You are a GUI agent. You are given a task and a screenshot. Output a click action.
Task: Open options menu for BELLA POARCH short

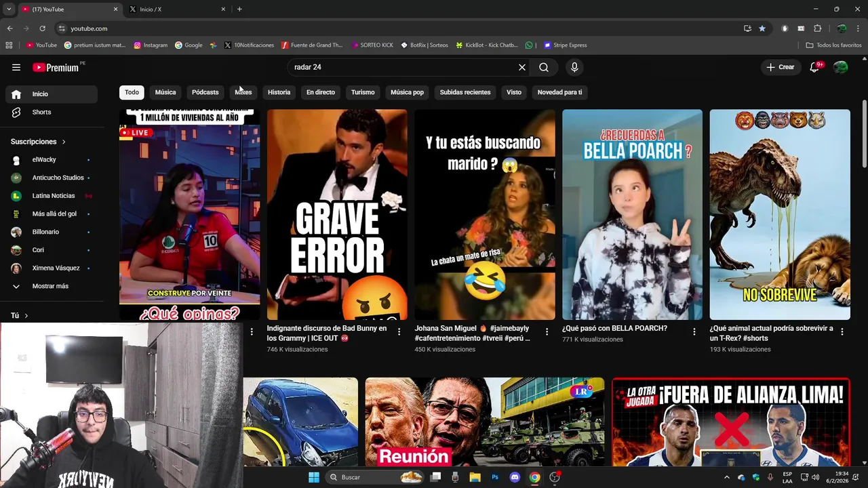point(694,331)
